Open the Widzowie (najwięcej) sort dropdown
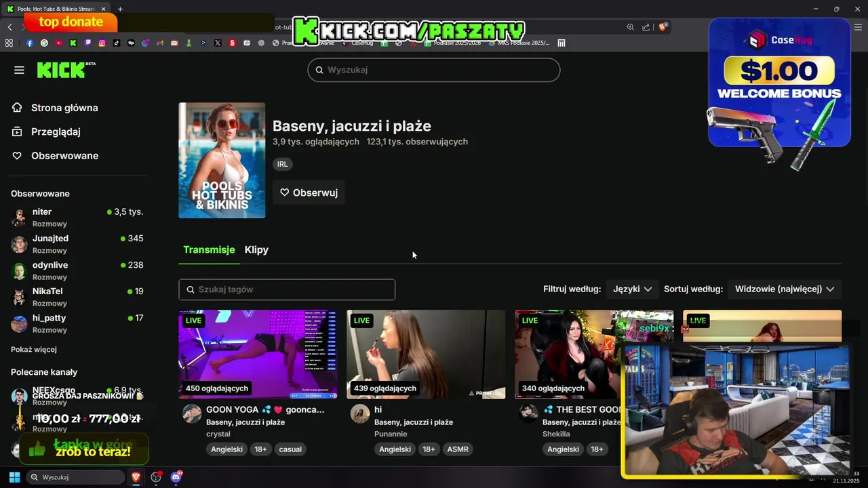This screenshot has height=488, width=868. 785,289
